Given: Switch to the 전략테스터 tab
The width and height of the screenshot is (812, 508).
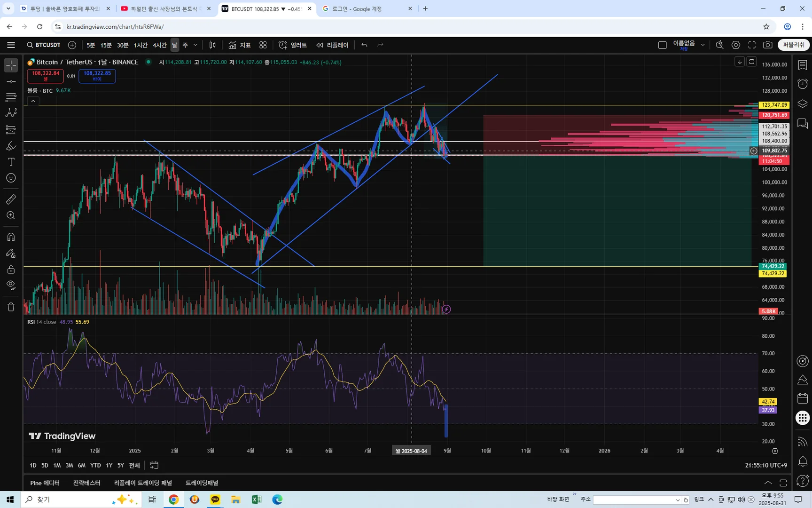Looking at the screenshot, I should click(x=87, y=483).
